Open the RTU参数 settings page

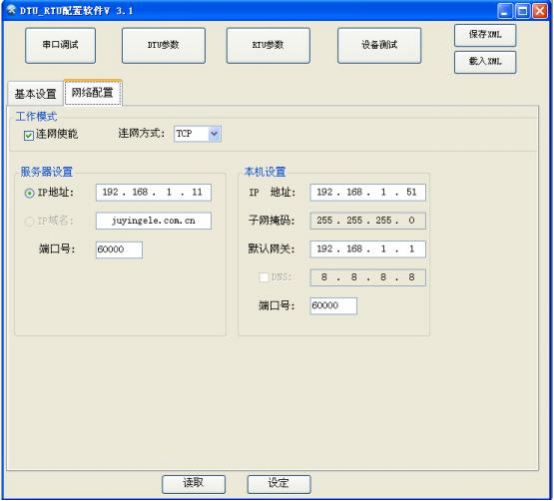click(x=268, y=45)
